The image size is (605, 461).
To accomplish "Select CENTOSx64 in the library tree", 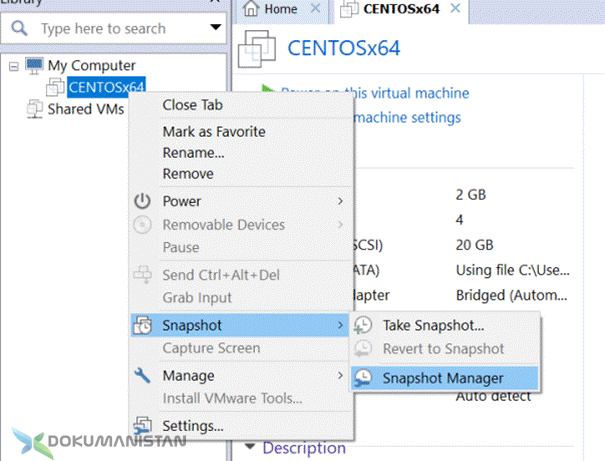I will (106, 87).
